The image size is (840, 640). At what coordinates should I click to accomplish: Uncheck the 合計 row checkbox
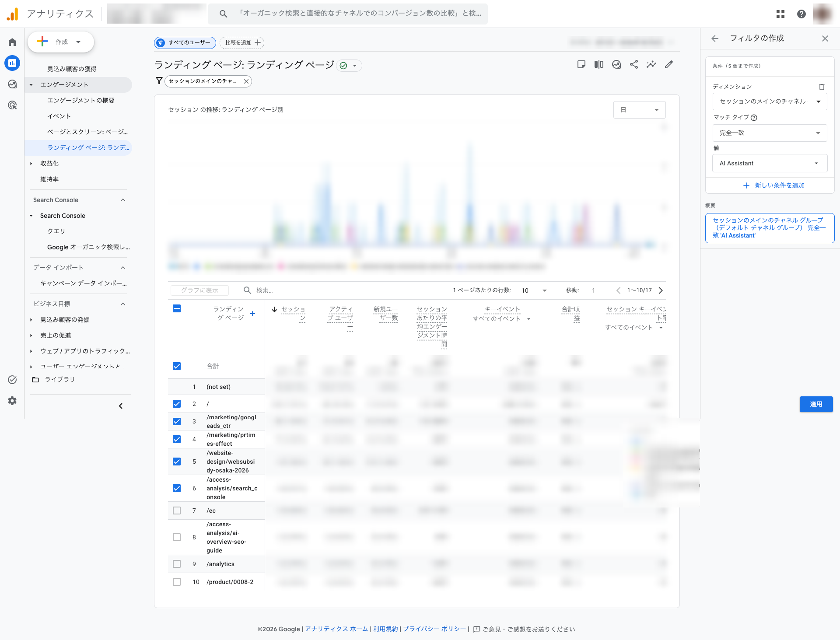coord(177,366)
